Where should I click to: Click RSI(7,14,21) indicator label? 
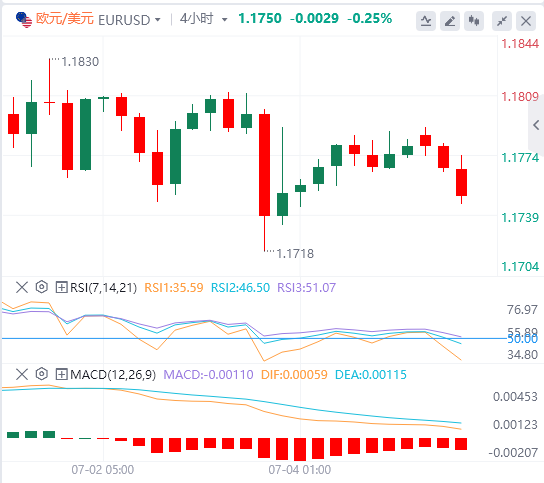click(x=103, y=288)
